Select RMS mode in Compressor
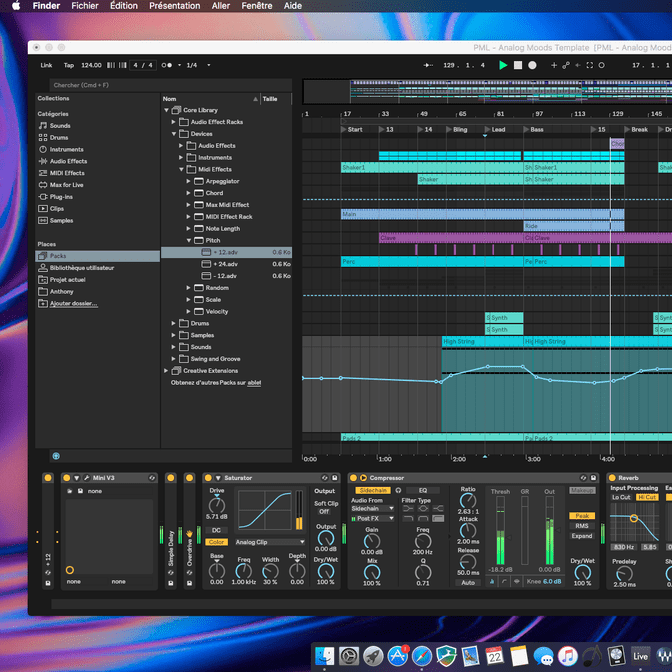The image size is (672, 672). pos(582,526)
